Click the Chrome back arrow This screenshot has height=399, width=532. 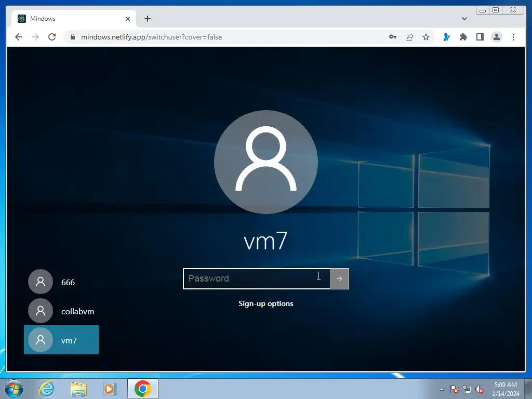(x=19, y=37)
